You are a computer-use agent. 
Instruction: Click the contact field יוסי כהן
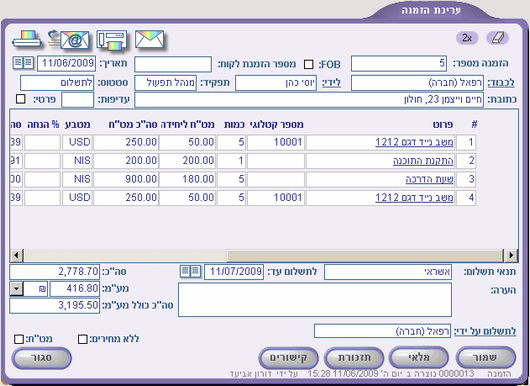(276, 83)
